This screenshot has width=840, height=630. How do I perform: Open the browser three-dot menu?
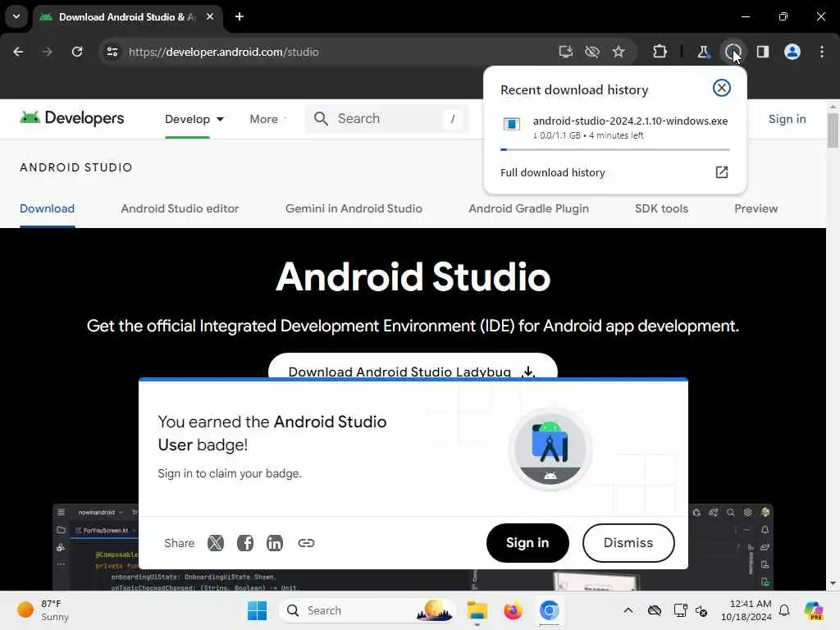point(822,52)
